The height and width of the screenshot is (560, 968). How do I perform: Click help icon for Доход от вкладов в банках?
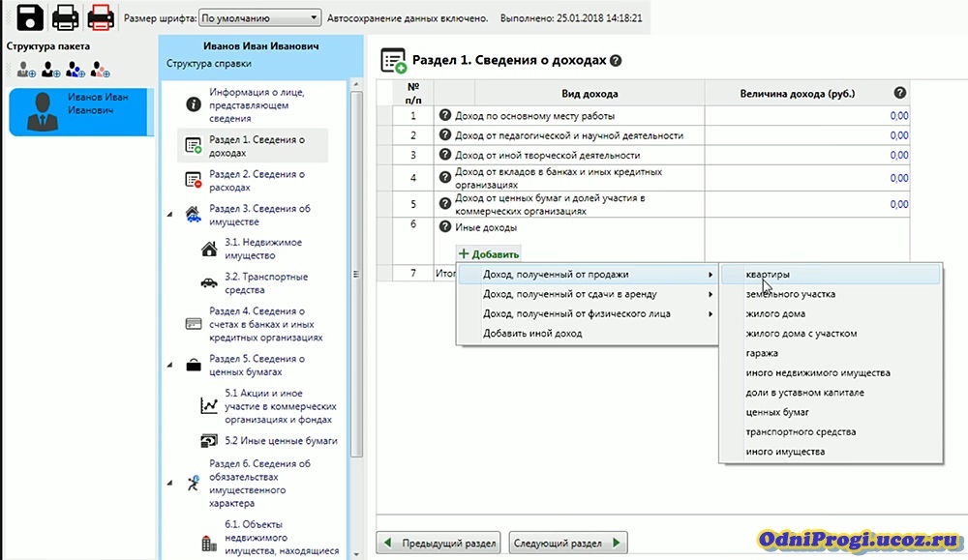[x=444, y=177]
